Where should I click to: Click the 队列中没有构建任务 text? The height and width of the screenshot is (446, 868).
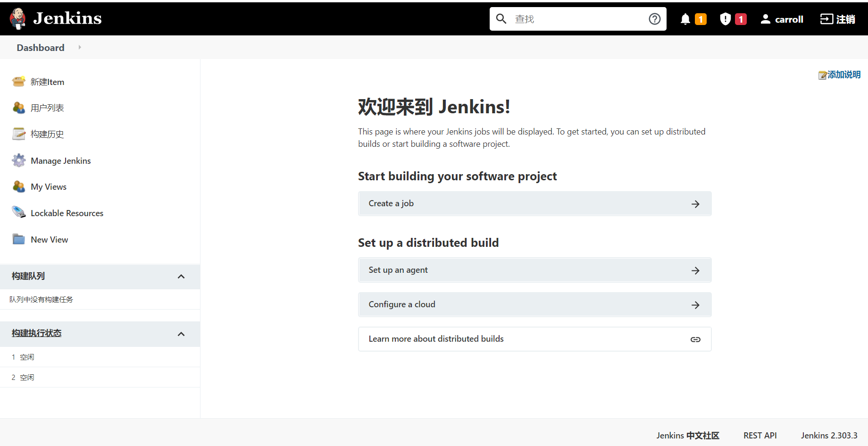(42, 300)
